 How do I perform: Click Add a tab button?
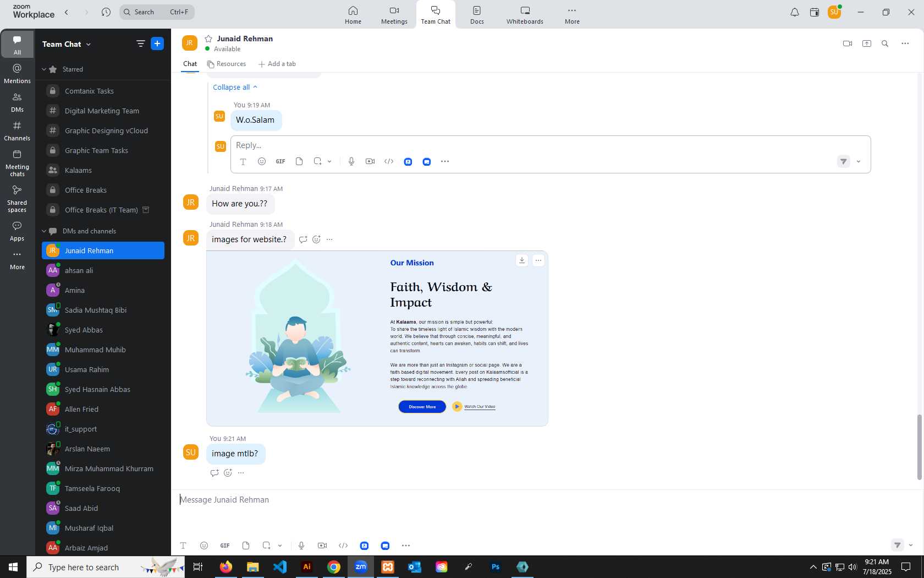(x=277, y=64)
